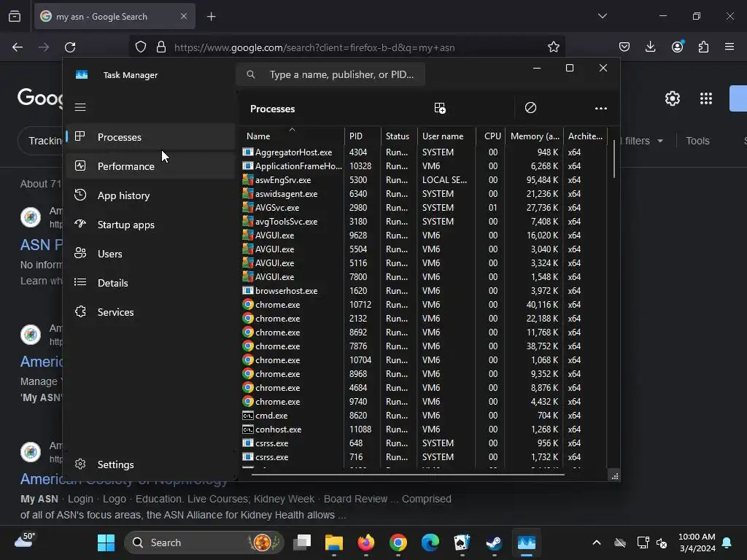Screen dimensions: 747x560
Task: Open Services in Task Manager sidebar
Action: point(150,312)
